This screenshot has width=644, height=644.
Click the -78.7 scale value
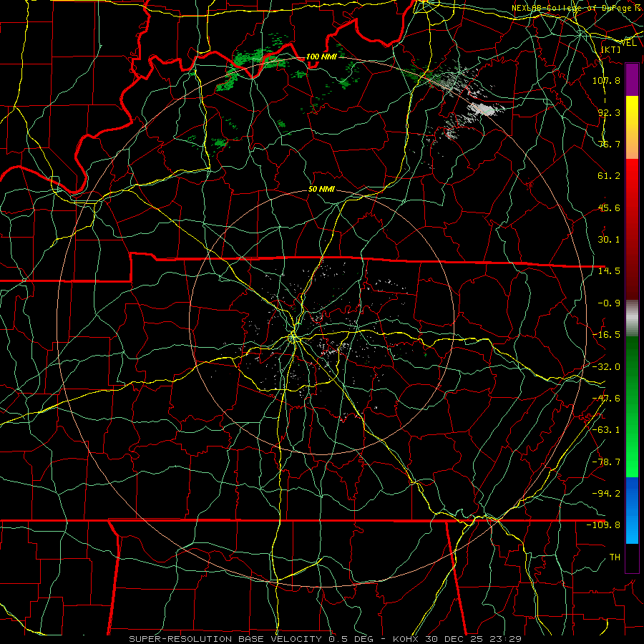coord(606,462)
